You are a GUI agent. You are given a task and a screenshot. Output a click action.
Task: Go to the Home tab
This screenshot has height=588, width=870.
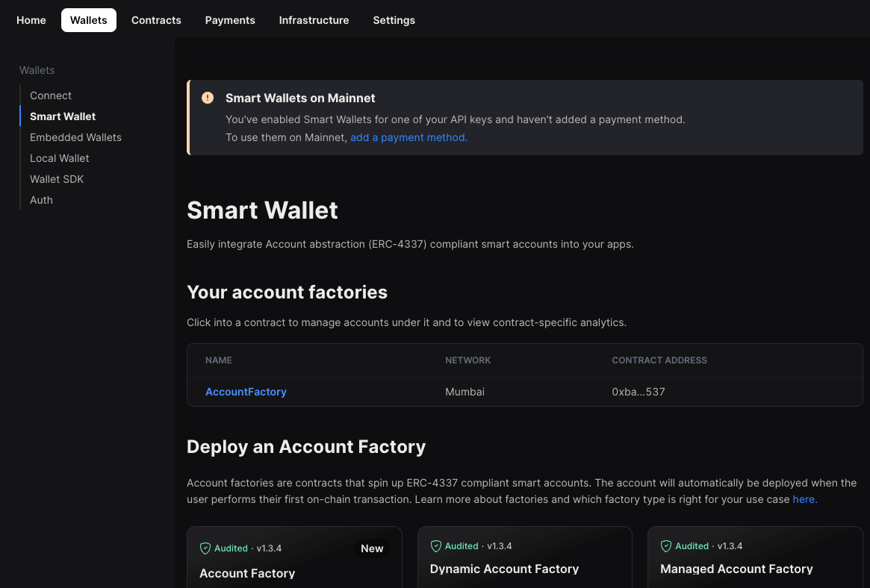coord(31,20)
